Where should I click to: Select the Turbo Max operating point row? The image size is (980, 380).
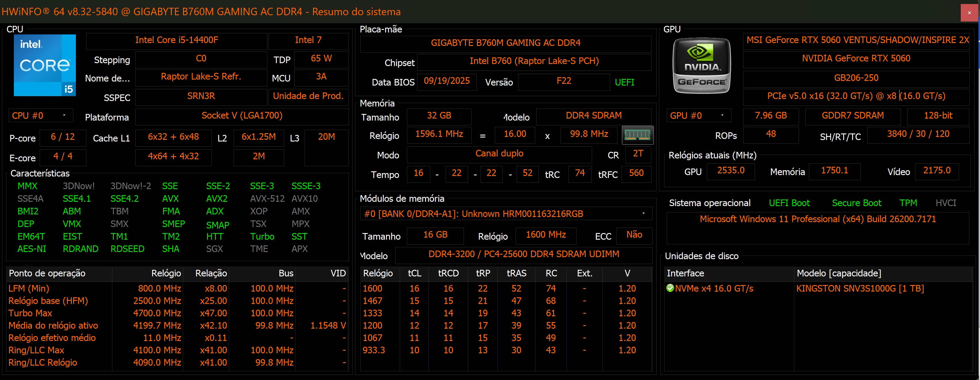coord(30,313)
